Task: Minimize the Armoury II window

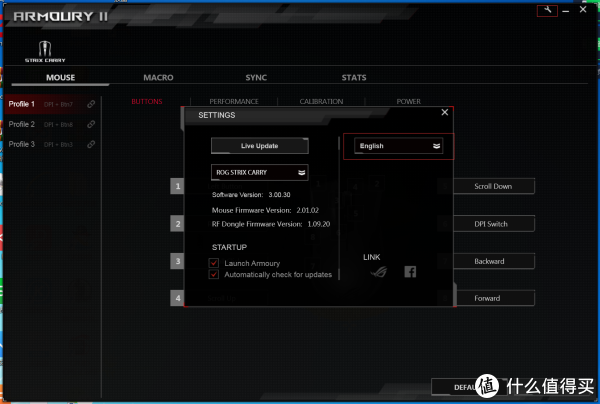Action: tap(566, 10)
